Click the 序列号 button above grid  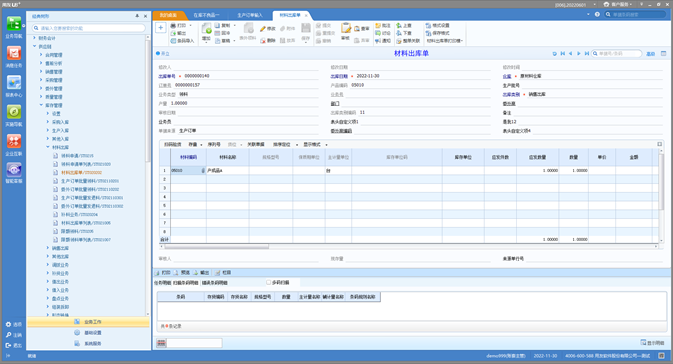tap(214, 145)
